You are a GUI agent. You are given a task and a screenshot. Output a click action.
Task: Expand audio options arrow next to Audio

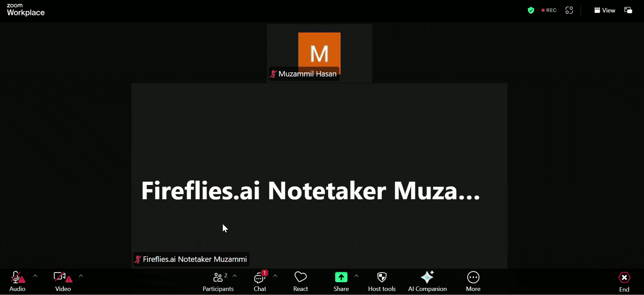(x=35, y=276)
